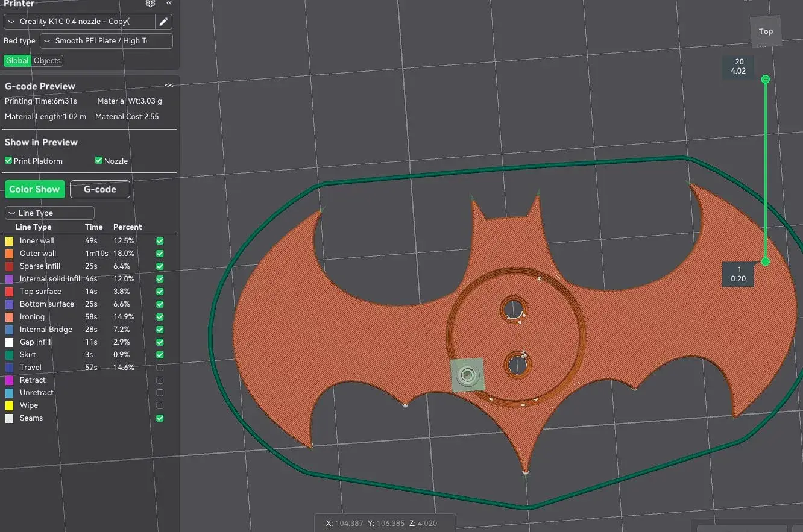The image size is (803, 532).
Task: Open printer settings gear icon
Action: point(151,4)
